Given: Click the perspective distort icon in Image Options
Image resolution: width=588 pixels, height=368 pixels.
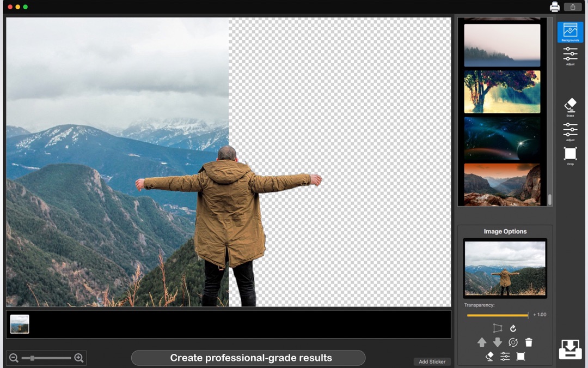Looking at the screenshot, I should (497, 328).
